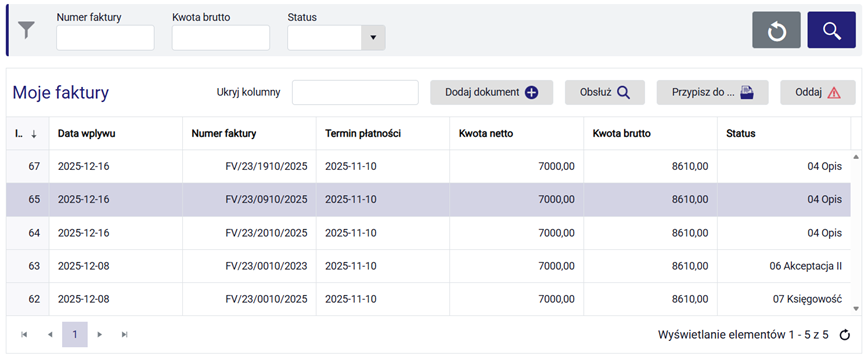The image size is (868, 360).
Task: Open the Status filter dropdown
Action: point(373,38)
